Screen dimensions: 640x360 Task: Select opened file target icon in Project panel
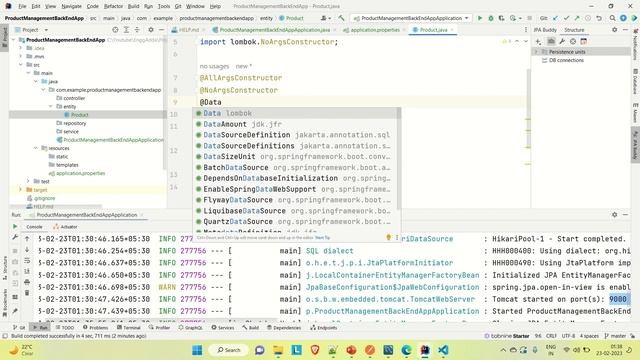115,30
